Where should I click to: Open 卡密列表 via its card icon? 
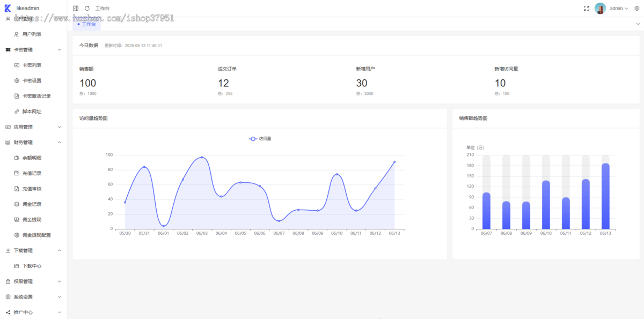(17, 65)
